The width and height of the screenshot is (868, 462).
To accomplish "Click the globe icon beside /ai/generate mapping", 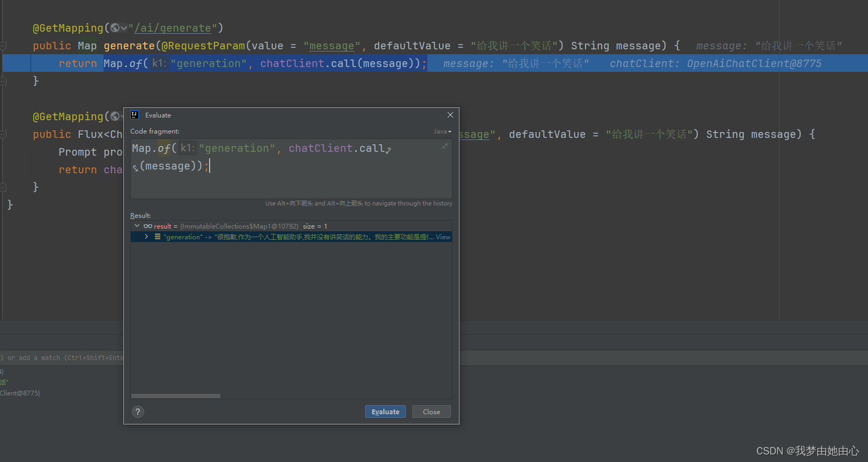I will click(x=115, y=28).
